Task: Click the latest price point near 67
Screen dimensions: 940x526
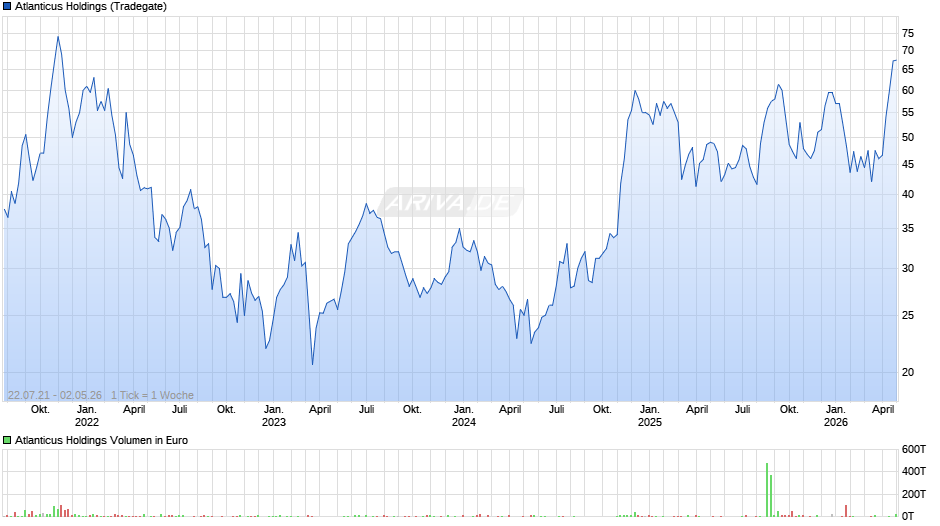Action: (x=894, y=61)
